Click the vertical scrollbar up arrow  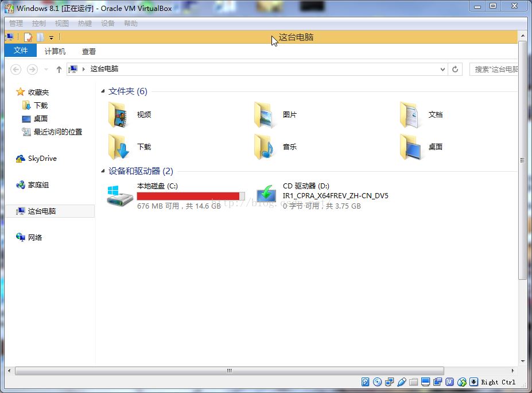tap(522, 36)
